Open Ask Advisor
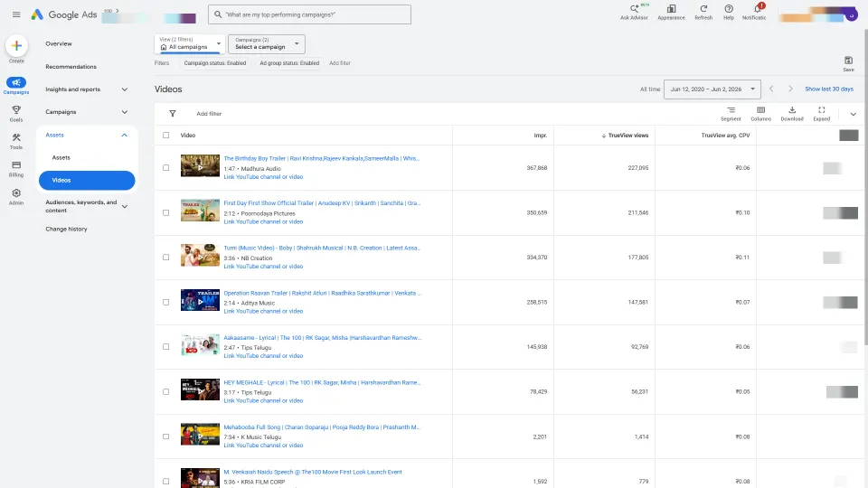 [x=634, y=12]
